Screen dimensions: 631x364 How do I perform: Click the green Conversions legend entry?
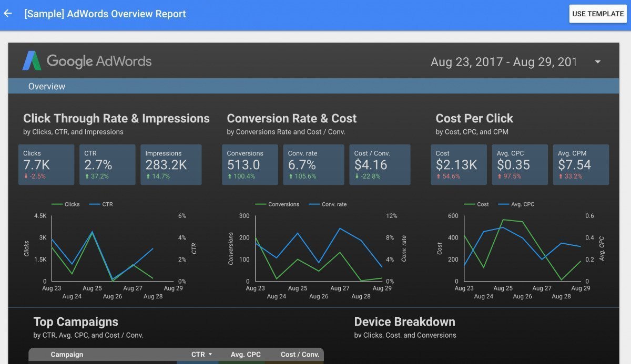pos(277,204)
